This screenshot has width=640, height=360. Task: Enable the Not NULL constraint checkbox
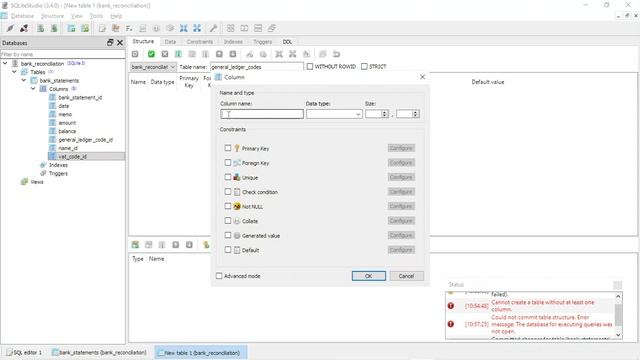point(228,206)
